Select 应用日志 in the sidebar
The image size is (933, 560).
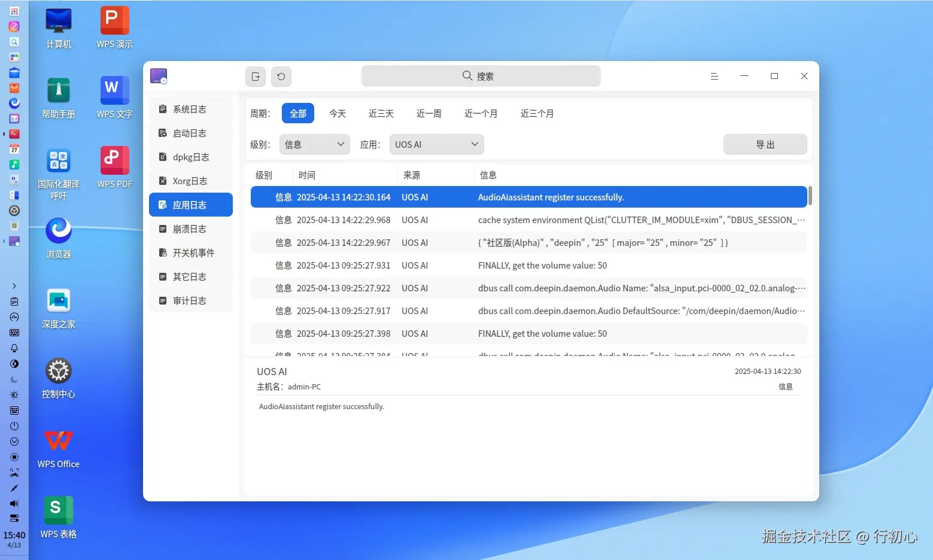click(x=191, y=205)
